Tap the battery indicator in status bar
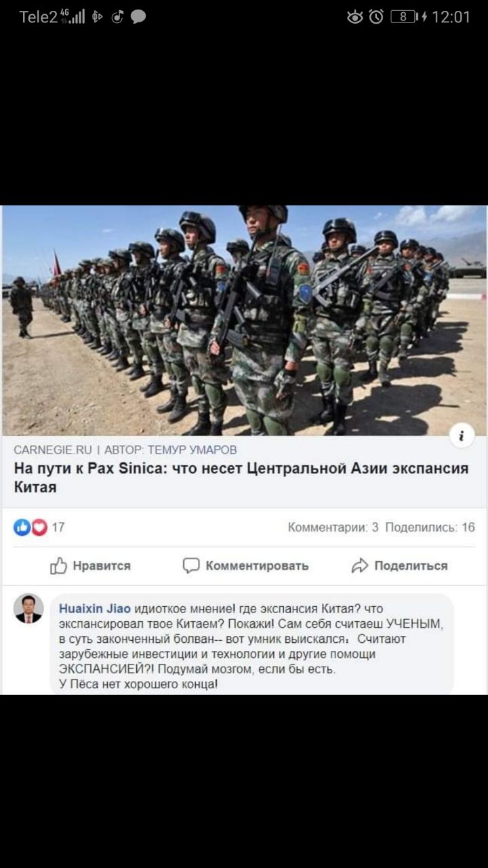Viewport: 488px width, 868px height. [x=405, y=17]
